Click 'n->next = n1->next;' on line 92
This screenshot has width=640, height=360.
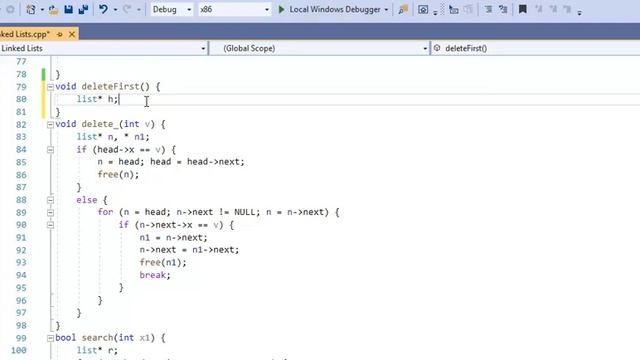click(189, 250)
